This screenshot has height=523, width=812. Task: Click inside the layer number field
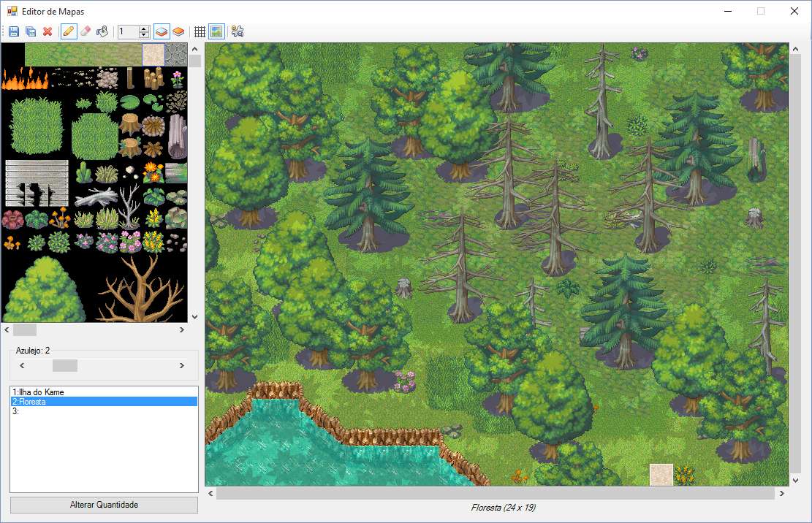[x=128, y=31]
